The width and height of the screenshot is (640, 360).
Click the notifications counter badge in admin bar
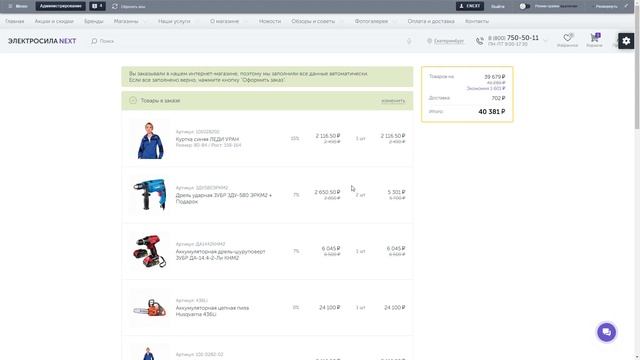97,6
